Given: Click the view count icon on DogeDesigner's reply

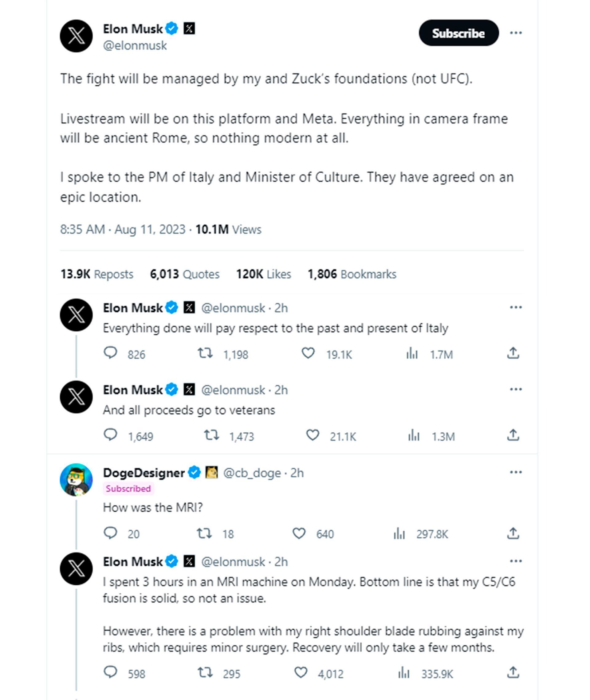Looking at the screenshot, I should 399,533.
